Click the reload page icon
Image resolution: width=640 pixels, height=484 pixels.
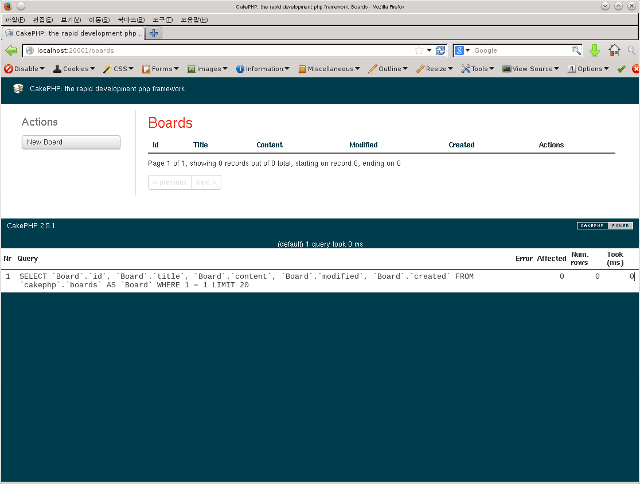pos(441,50)
